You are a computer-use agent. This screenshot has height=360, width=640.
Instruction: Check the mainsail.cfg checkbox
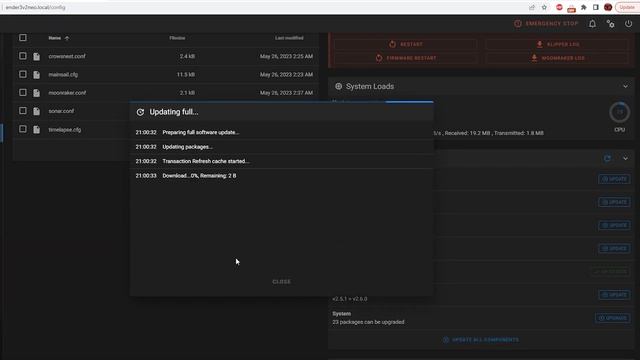(x=23, y=74)
